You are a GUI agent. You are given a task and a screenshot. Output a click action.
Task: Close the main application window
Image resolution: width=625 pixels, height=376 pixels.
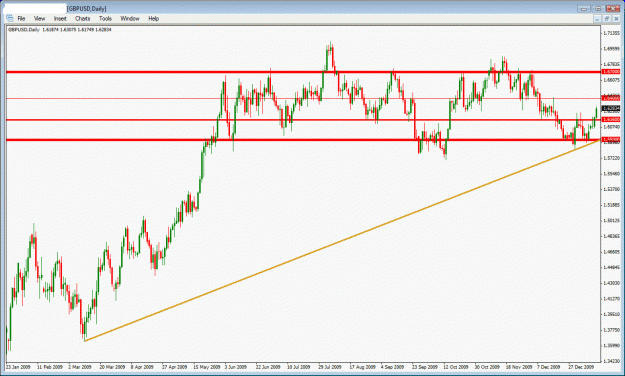click(613, 8)
